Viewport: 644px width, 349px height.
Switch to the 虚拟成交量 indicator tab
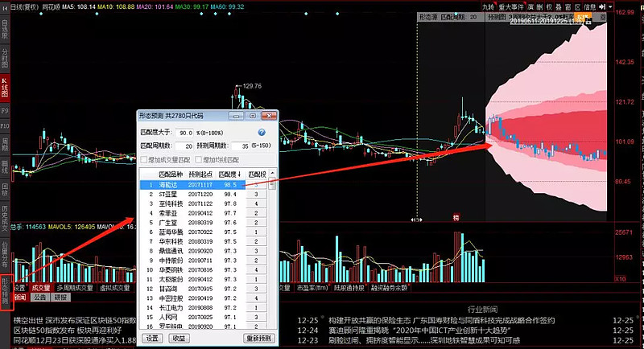(115, 288)
